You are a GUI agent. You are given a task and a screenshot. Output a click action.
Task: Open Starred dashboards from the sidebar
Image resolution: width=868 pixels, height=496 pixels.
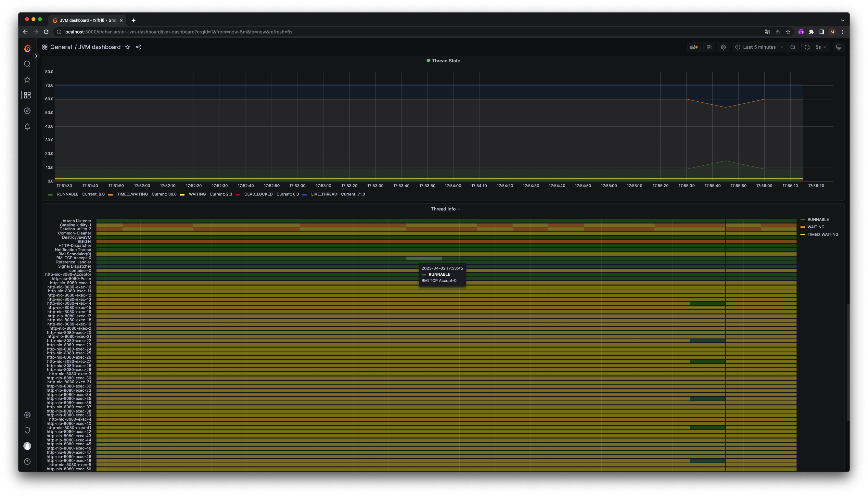[27, 80]
